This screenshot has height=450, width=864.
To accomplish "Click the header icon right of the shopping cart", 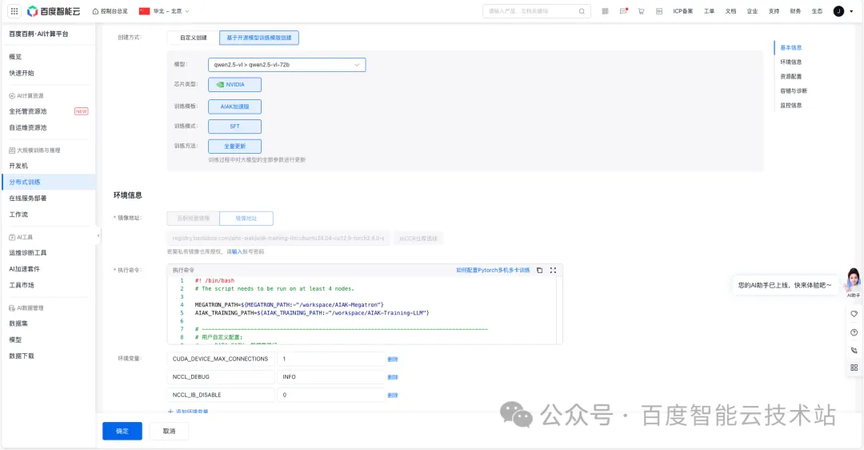I will [659, 11].
